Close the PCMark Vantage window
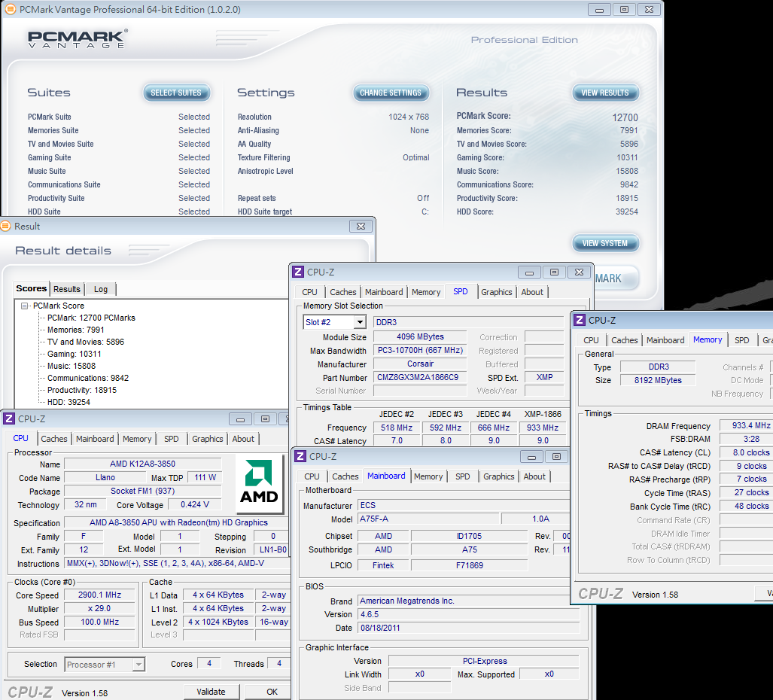773x700 pixels. tap(650, 9)
